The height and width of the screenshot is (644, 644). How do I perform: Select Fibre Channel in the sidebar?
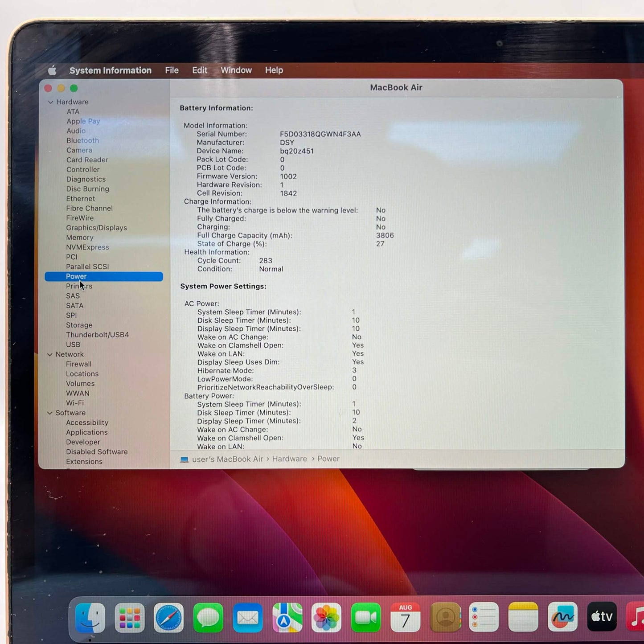[90, 209]
